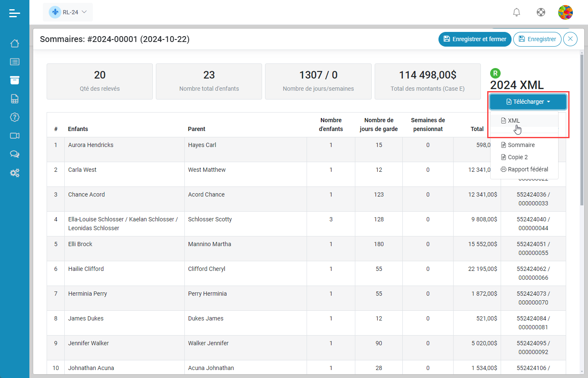
Task: Click the hamburger menu icon at top left
Action: (x=15, y=13)
